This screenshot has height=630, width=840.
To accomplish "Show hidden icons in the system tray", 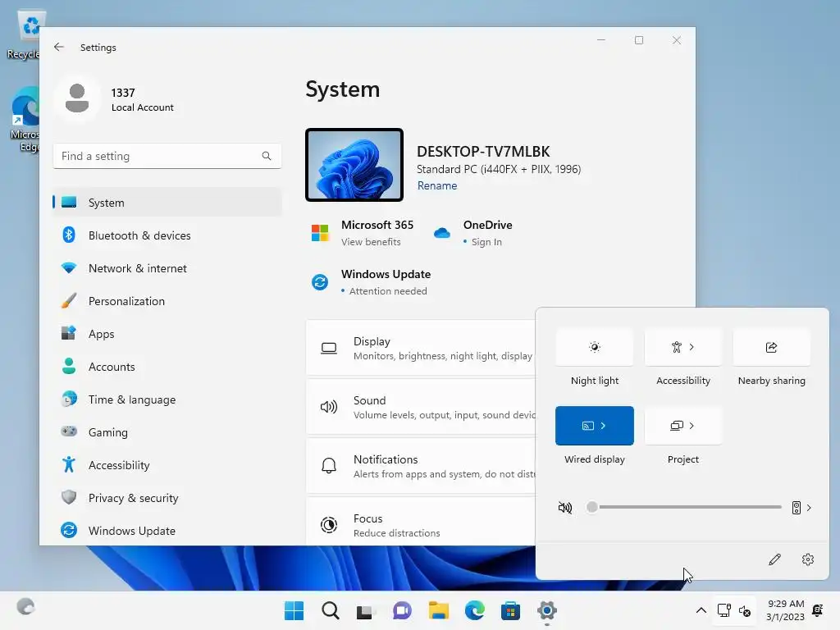I will pos(701,610).
